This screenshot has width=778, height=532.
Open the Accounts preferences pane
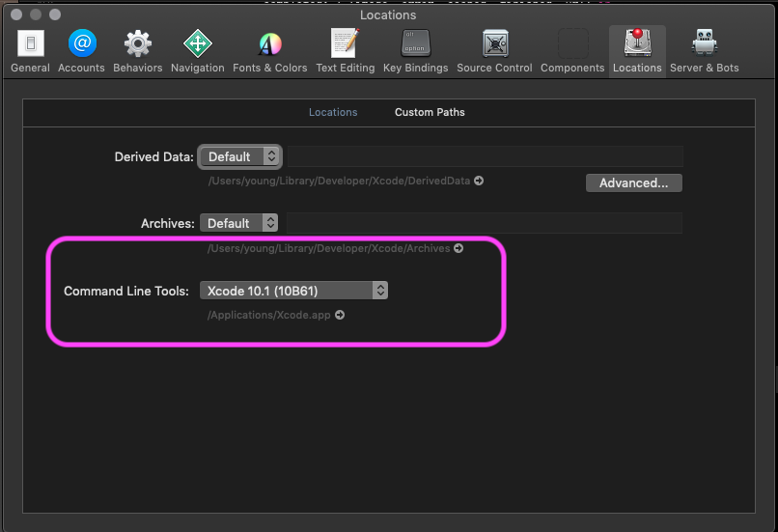81,51
